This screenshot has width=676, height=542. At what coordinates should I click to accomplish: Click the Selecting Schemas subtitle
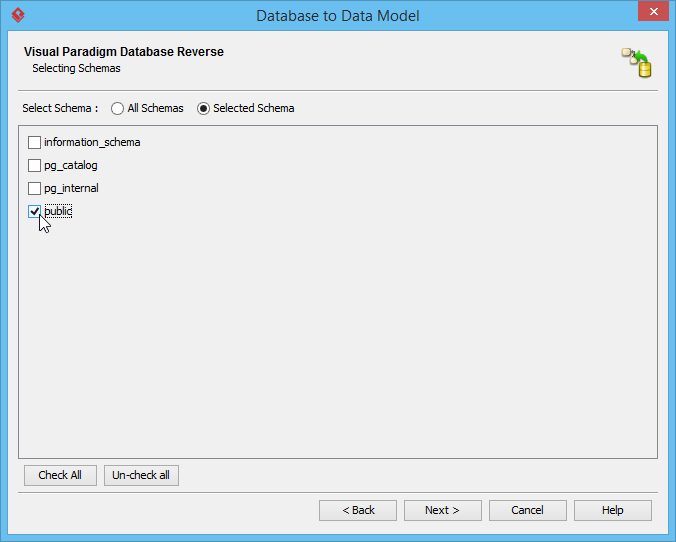coord(76,68)
